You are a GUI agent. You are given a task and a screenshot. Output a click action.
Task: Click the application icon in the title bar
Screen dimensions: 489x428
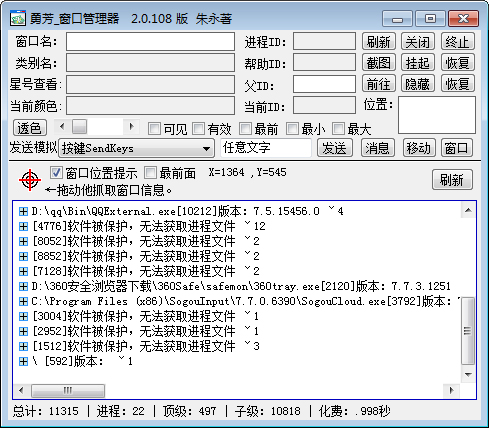(18, 18)
